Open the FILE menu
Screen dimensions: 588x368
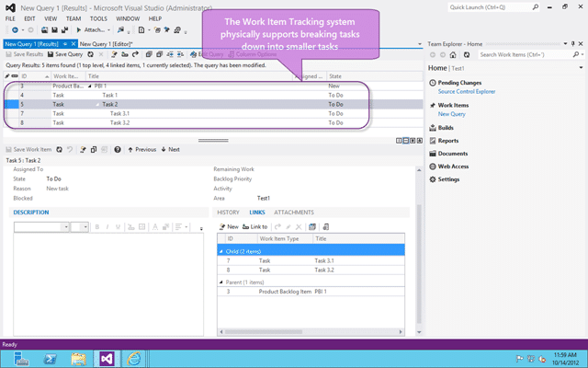10,18
